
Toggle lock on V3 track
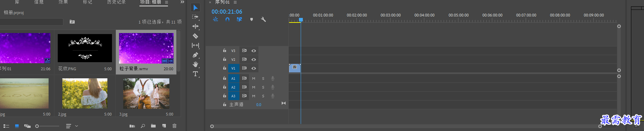tap(225, 51)
